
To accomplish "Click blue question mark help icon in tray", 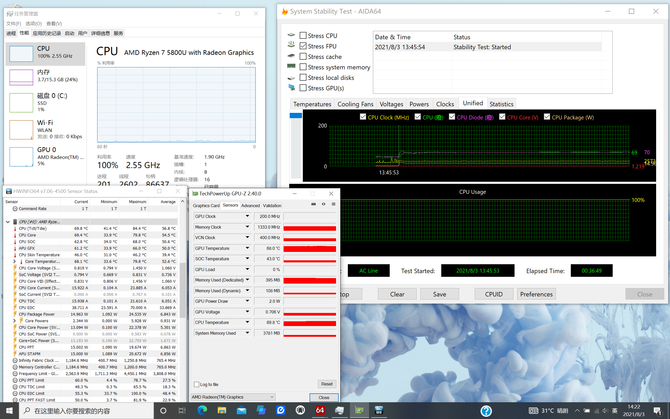I will pos(486,411).
